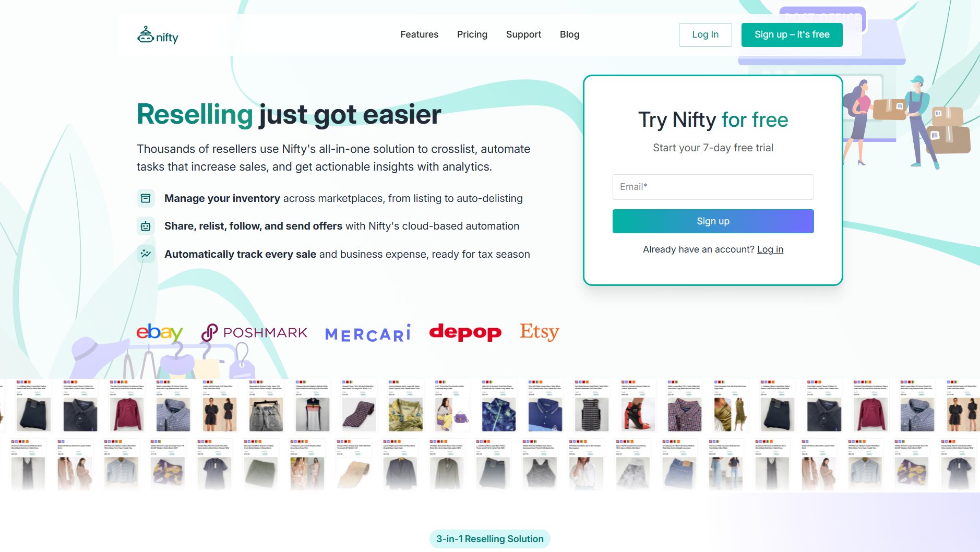This screenshot has height=552, width=980.
Task: Open the Blog link
Action: [569, 34]
